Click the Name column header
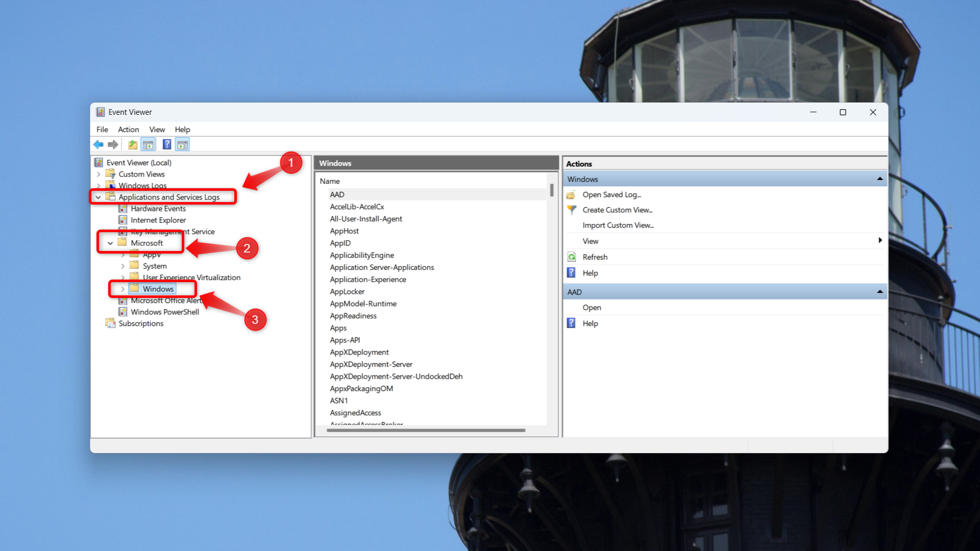 point(330,181)
